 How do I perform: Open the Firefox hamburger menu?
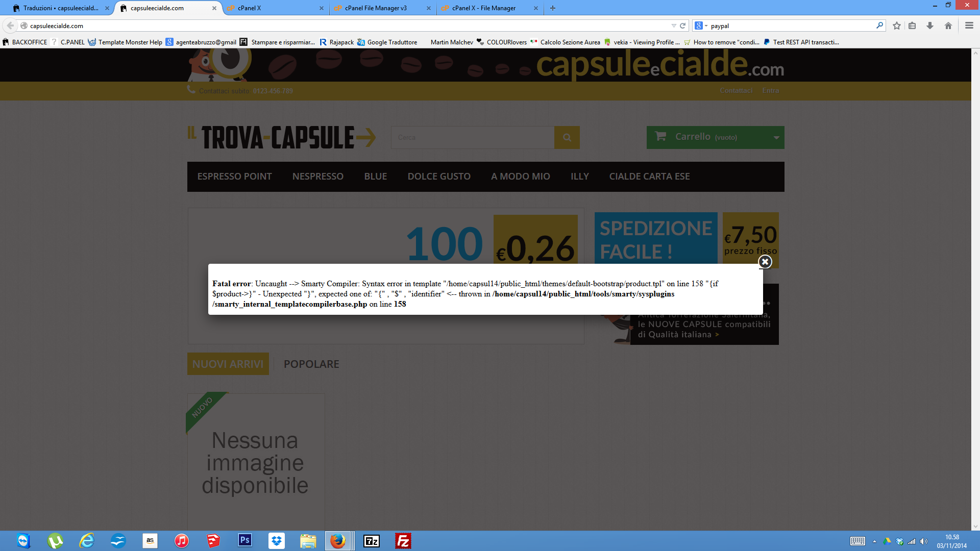(969, 26)
